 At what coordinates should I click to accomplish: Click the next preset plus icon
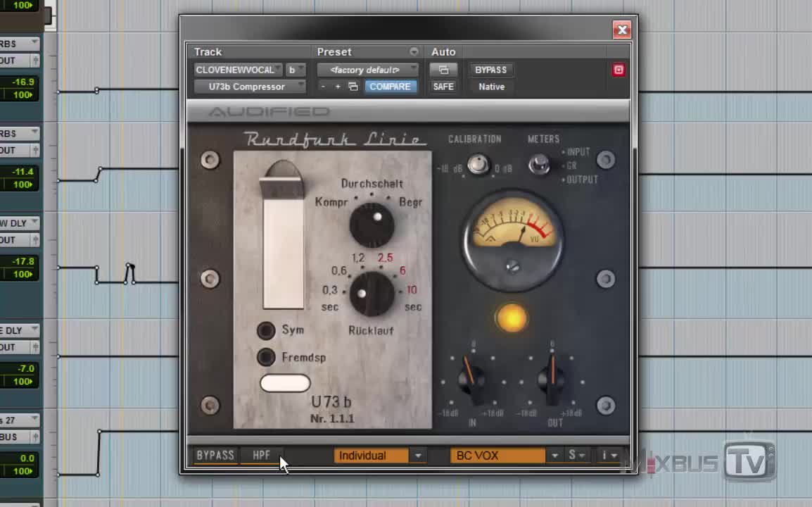(x=338, y=87)
